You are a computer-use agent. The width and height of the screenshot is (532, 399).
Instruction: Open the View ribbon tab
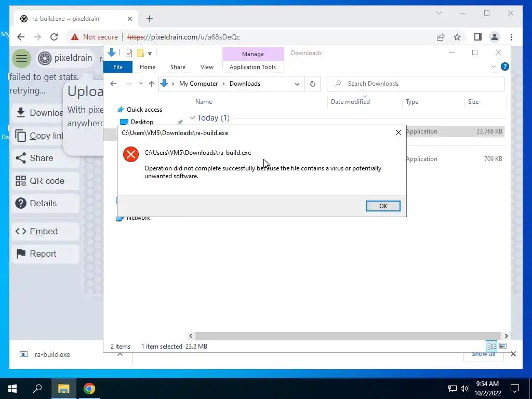(x=207, y=67)
